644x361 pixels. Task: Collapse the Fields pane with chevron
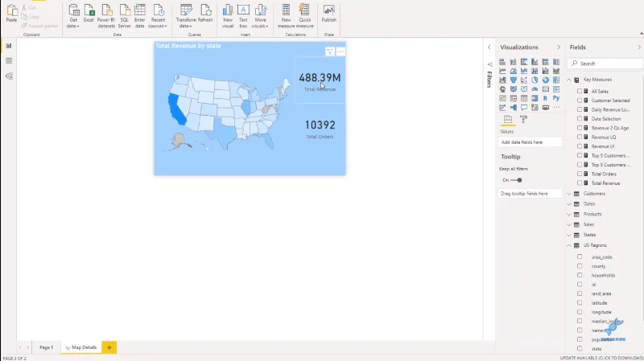pos(639,47)
